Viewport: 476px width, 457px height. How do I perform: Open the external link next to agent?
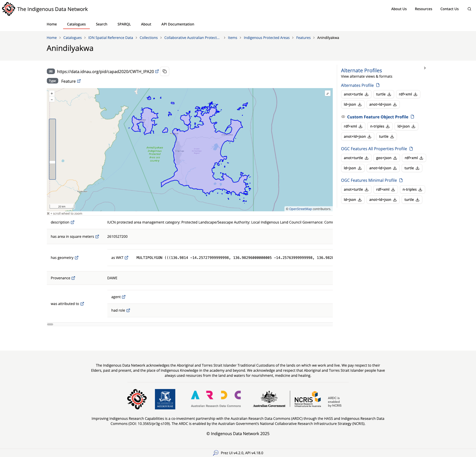point(124,297)
